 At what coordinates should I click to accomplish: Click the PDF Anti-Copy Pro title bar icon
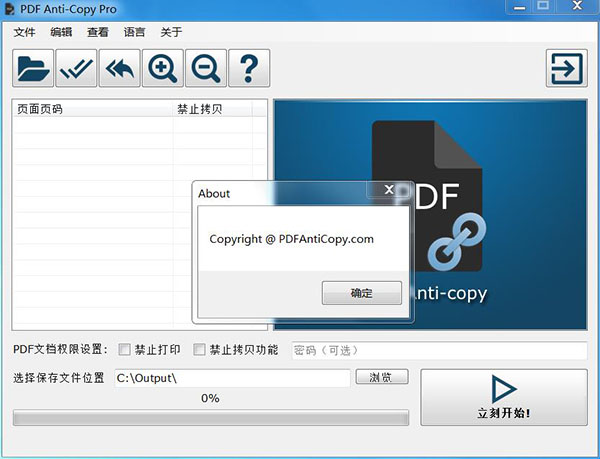(9, 9)
